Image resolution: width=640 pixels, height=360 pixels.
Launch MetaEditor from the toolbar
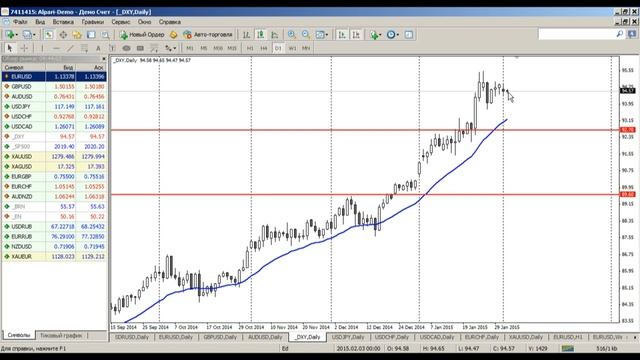coord(173,35)
